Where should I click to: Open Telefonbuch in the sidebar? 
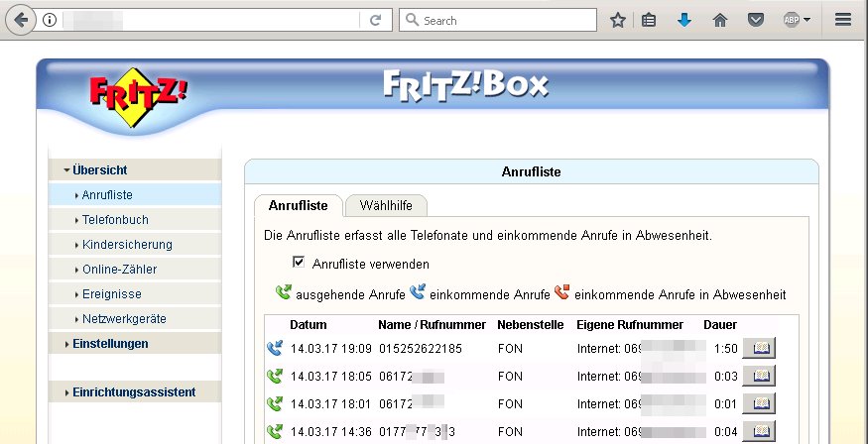(x=135, y=219)
